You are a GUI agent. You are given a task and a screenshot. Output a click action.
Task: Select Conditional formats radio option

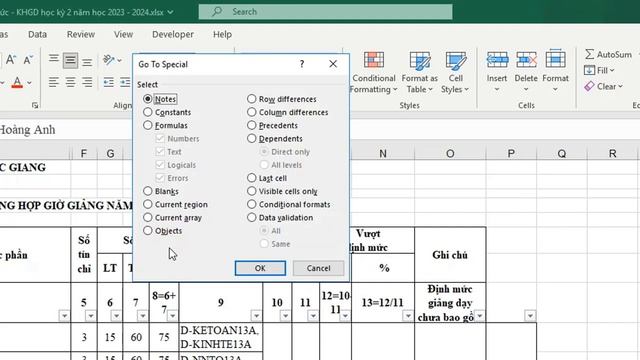click(251, 204)
